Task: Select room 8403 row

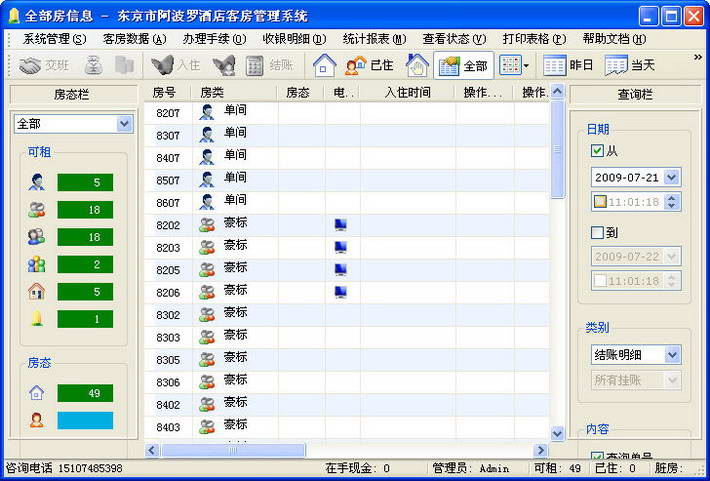Action: tap(347, 427)
